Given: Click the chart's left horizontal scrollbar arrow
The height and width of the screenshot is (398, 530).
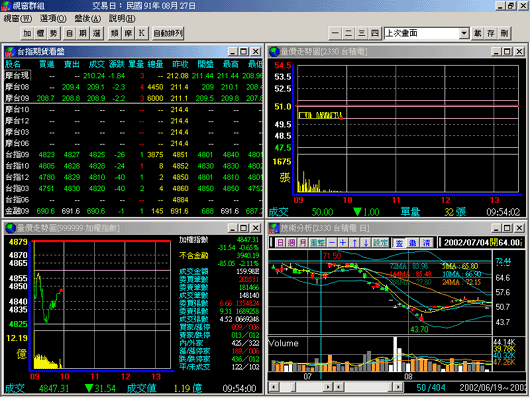Looking at the screenshot, I should [x=273, y=387].
